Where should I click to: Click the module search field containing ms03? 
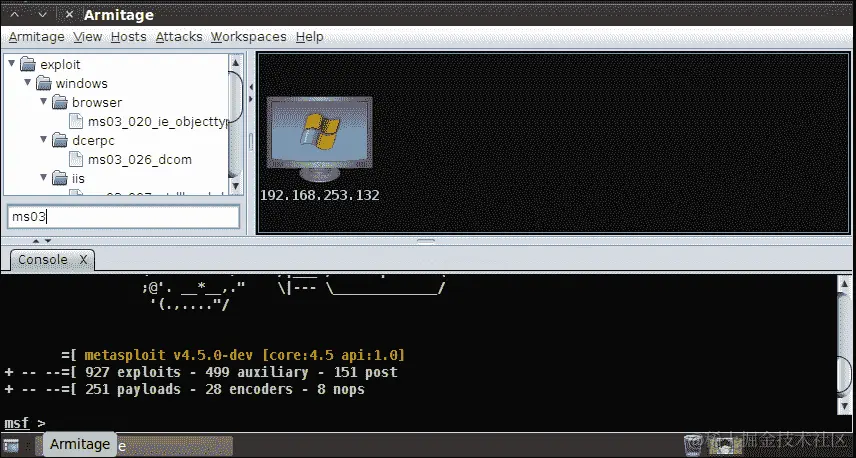123,217
